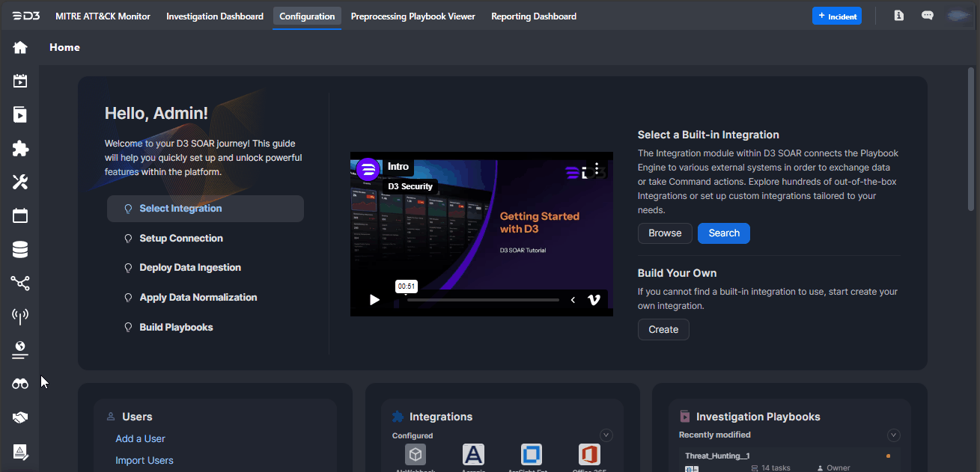Select the Select Integration guide step

point(205,209)
